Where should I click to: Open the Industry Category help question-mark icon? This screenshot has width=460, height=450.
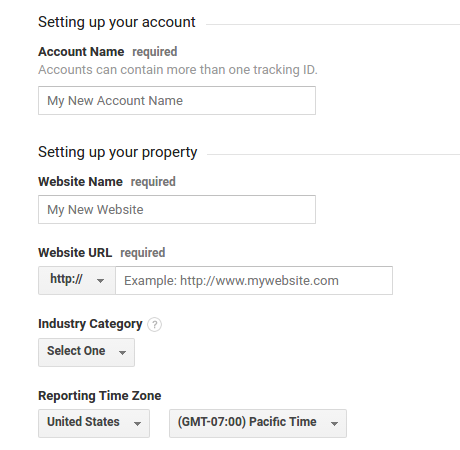[x=155, y=324]
